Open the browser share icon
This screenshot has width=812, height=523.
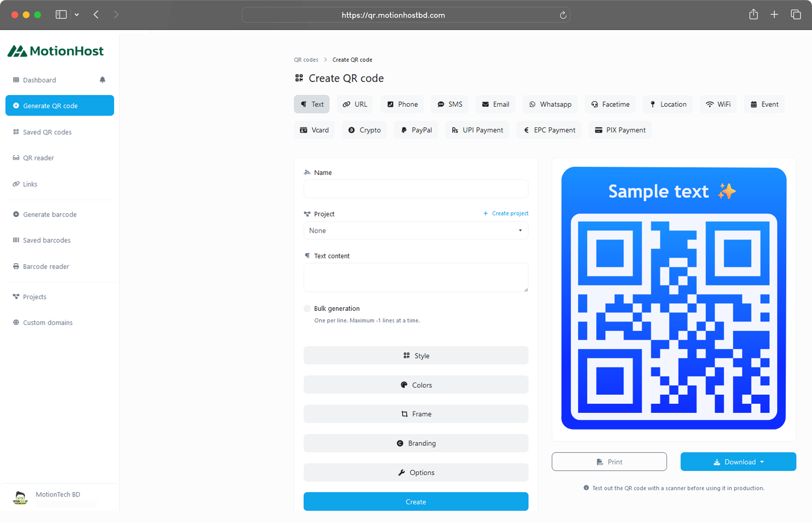coord(753,14)
